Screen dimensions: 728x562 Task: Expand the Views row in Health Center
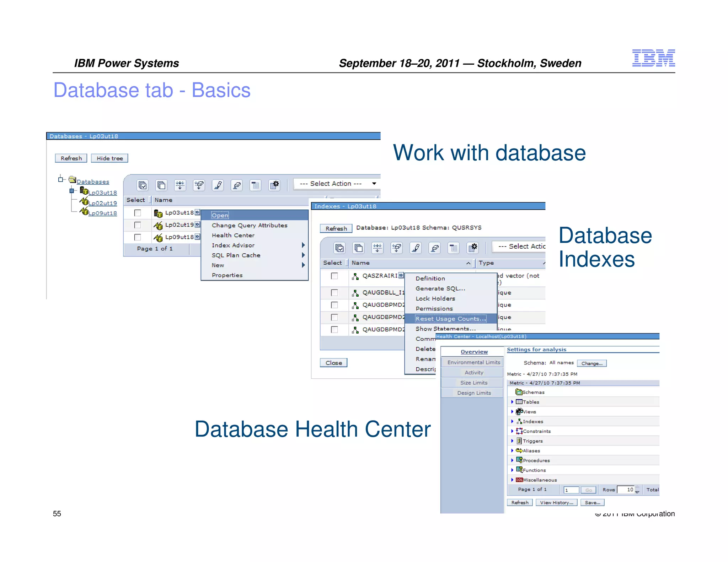coord(512,412)
